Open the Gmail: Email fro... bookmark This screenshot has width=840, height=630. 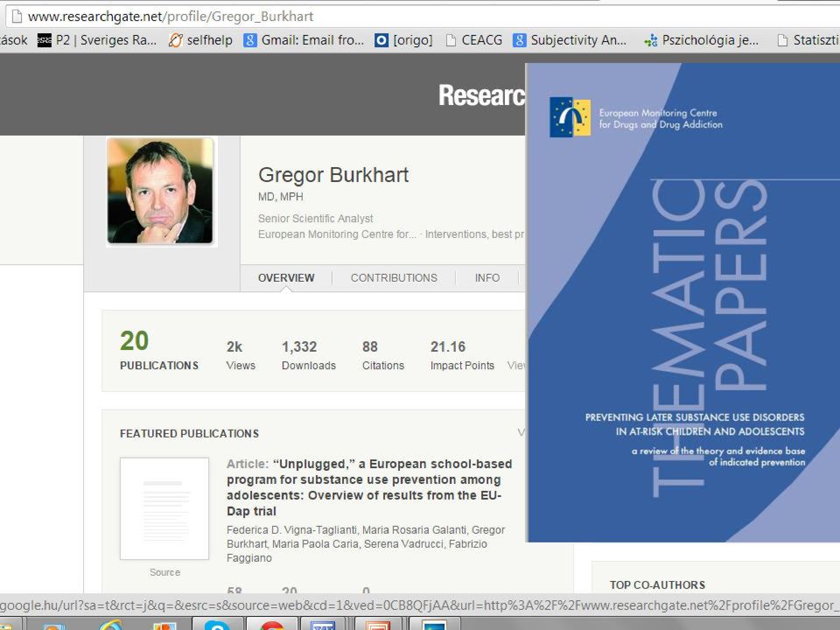[304, 40]
